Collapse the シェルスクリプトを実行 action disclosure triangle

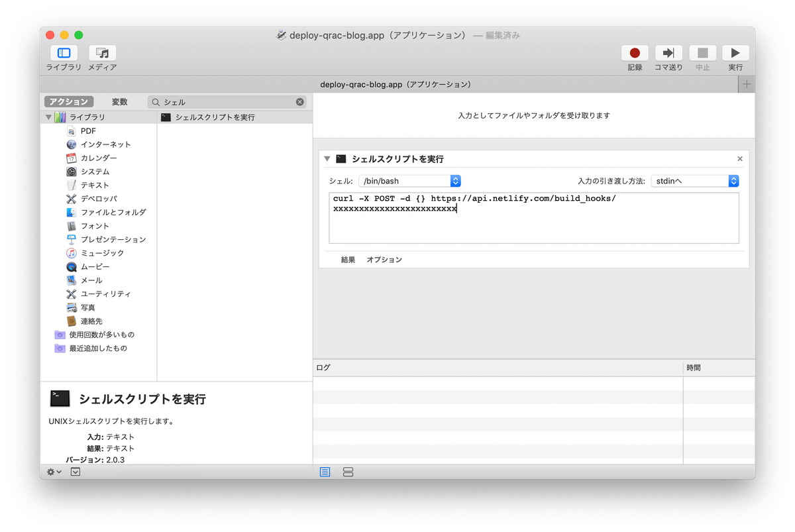pos(327,158)
